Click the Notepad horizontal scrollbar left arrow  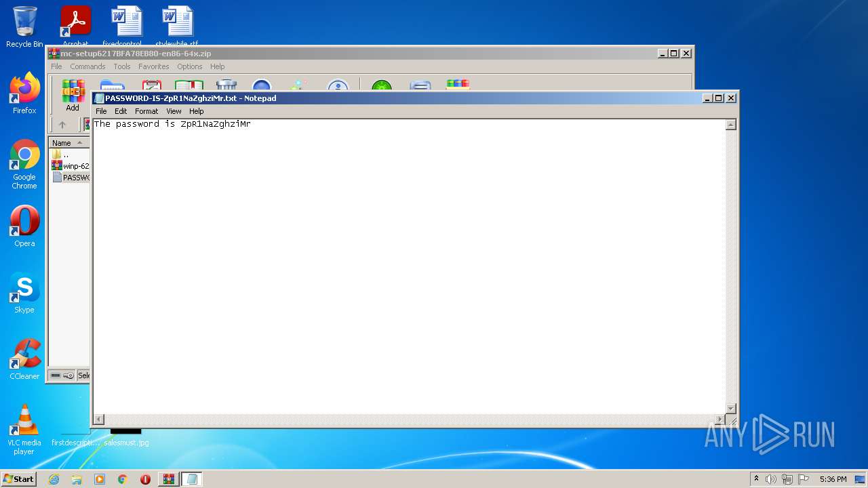click(x=98, y=420)
